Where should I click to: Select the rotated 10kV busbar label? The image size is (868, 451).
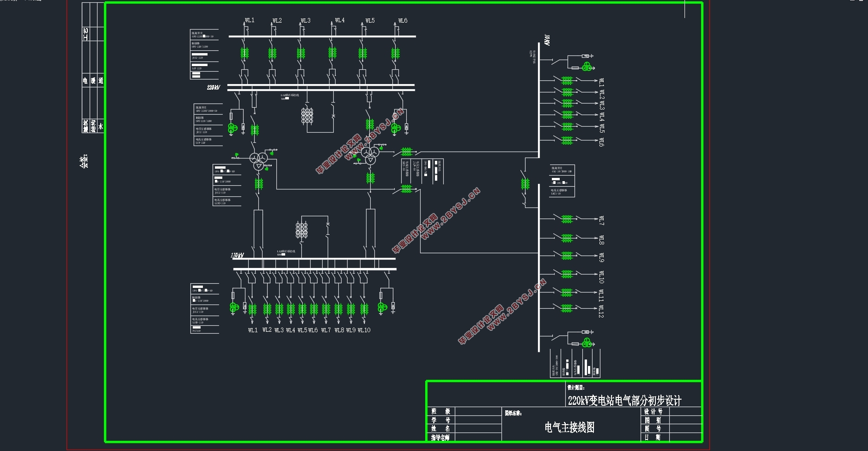coord(547,40)
